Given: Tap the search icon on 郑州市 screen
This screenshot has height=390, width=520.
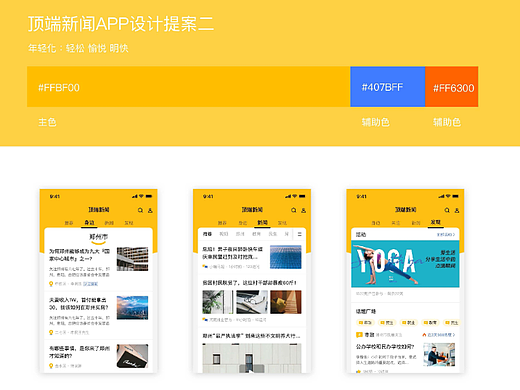Looking at the screenshot, I should click(140, 210).
